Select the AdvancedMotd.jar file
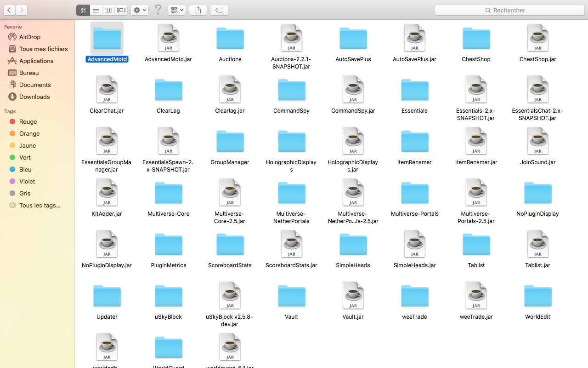The height and width of the screenshot is (368, 588). point(169,38)
